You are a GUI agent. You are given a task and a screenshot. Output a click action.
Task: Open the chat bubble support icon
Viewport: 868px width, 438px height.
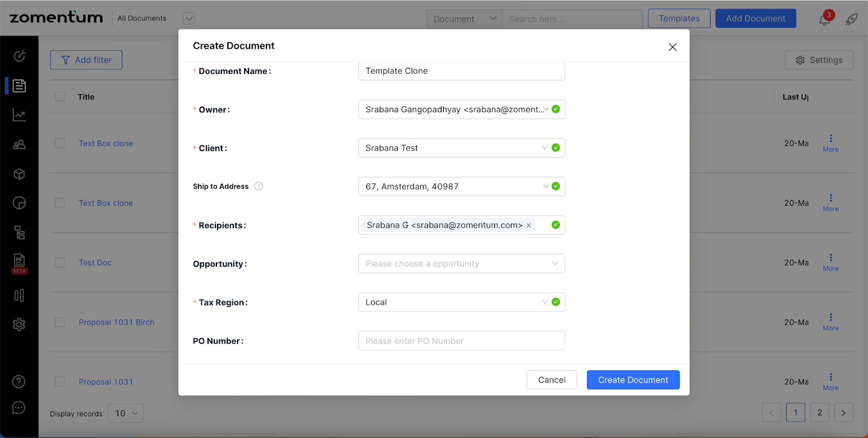[19, 408]
